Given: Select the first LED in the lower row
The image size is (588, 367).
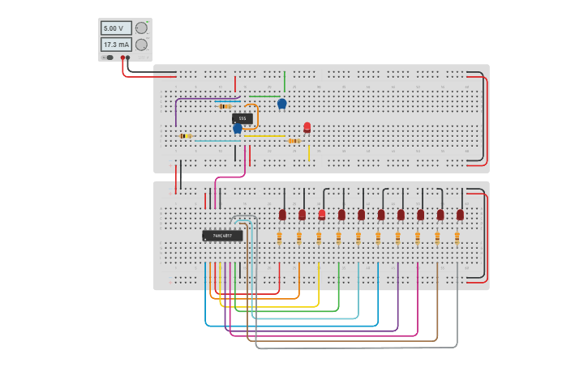Looking at the screenshot, I should click(282, 216).
